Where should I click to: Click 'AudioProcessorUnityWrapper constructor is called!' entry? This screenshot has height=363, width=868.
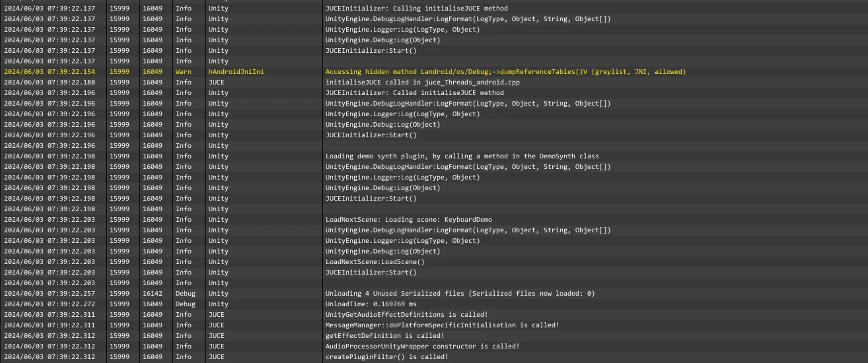[422, 346]
